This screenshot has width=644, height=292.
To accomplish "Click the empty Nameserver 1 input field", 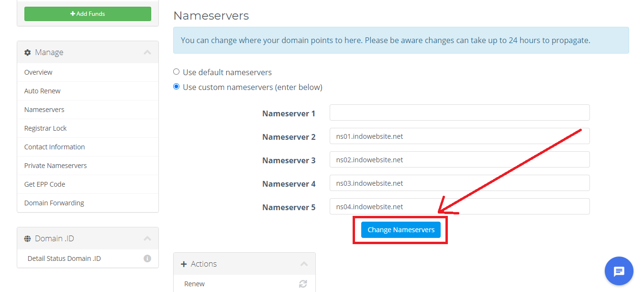I will click(459, 112).
